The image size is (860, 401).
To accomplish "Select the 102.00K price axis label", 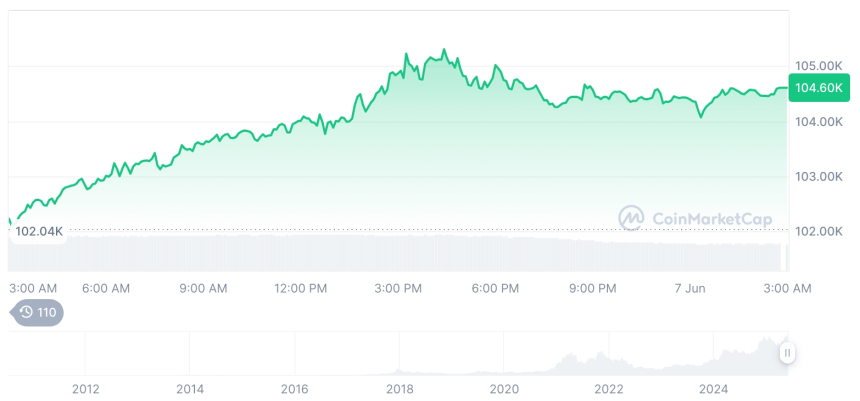I will tap(818, 232).
